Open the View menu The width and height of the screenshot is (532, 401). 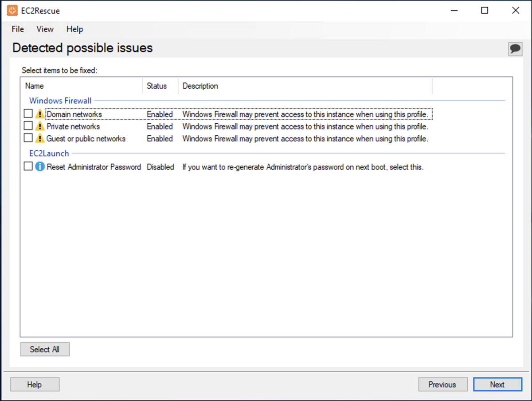[x=45, y=29]
